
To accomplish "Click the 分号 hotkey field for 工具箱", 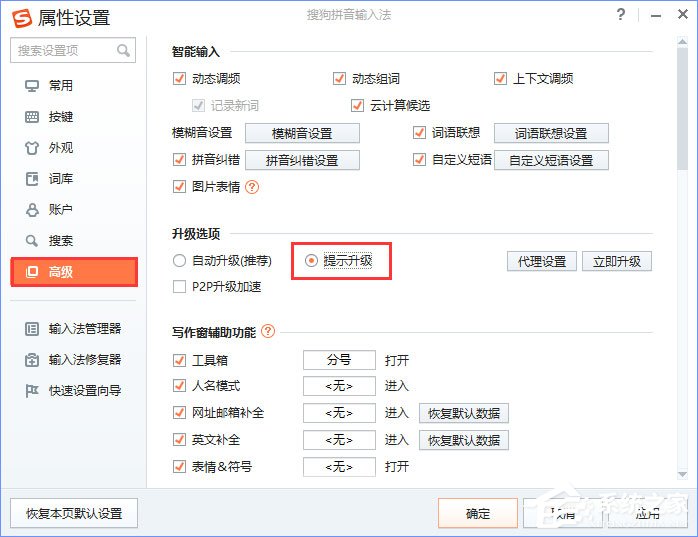I will pyautogui.click(x=339, y=360).
